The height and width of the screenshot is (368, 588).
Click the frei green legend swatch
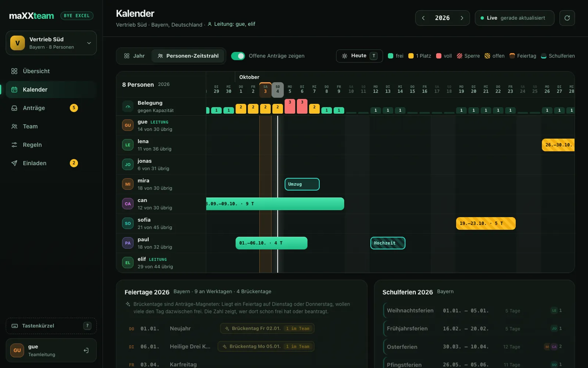(391, 56)
